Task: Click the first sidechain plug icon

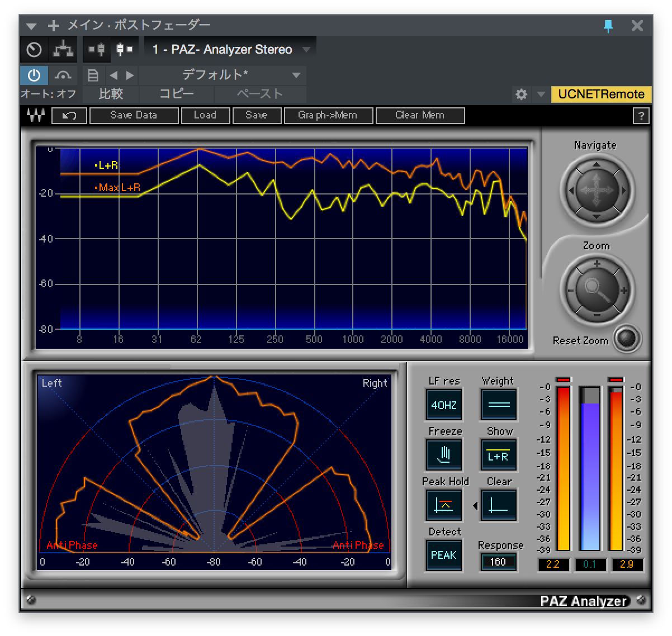Action: point(97,50)
